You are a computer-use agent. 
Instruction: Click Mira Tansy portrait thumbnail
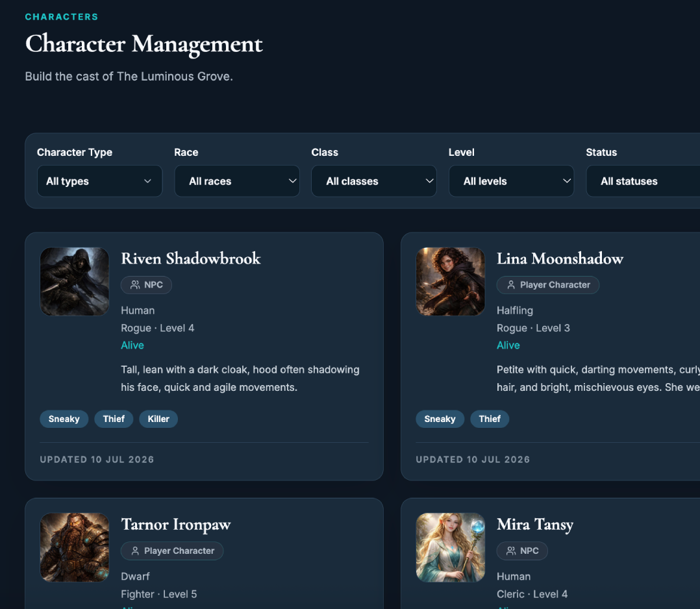451,547
